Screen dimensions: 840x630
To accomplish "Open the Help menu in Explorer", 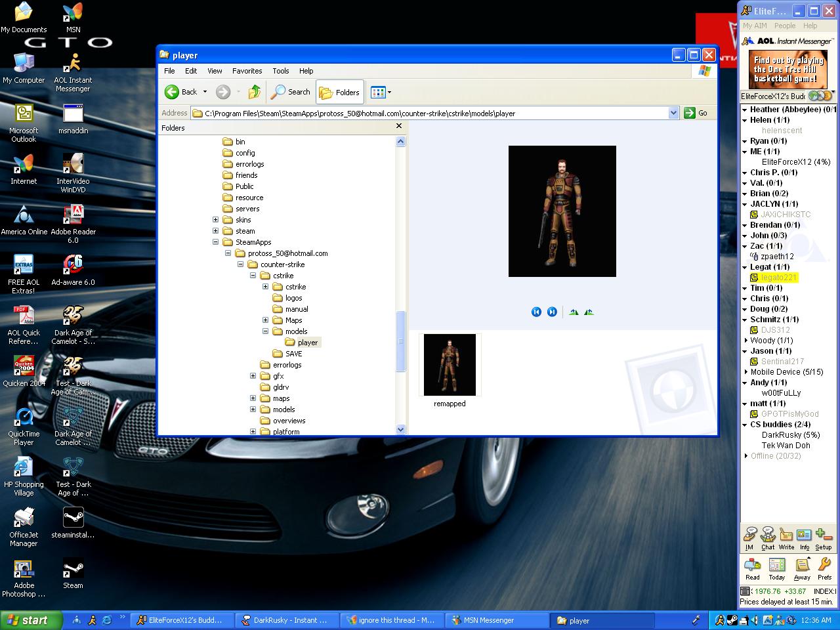I will click(306, 71).
